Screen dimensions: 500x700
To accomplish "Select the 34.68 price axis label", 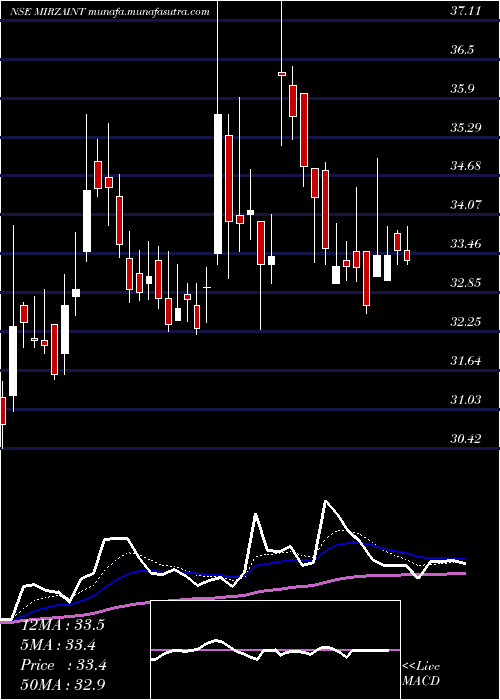I will coord(466,166).
